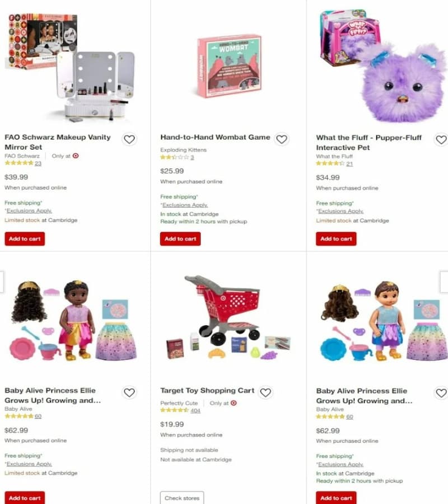
Task: Open Target toy shopping cart product image
Action: pos(228,318)
